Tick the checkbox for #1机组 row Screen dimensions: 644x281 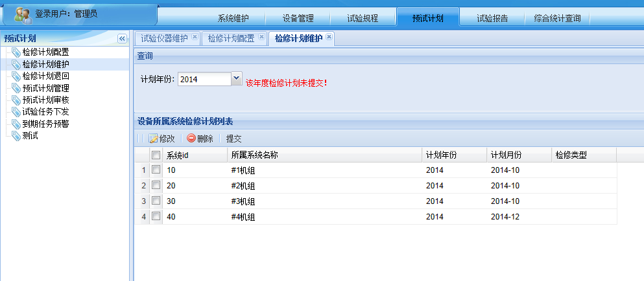pyautogui.click(x=156, y=170)
